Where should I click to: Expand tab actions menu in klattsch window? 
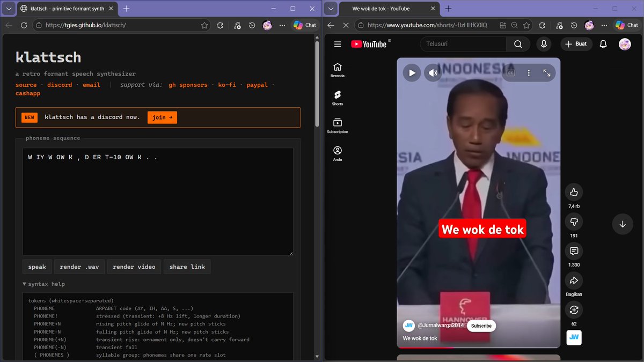click(8, 9)
